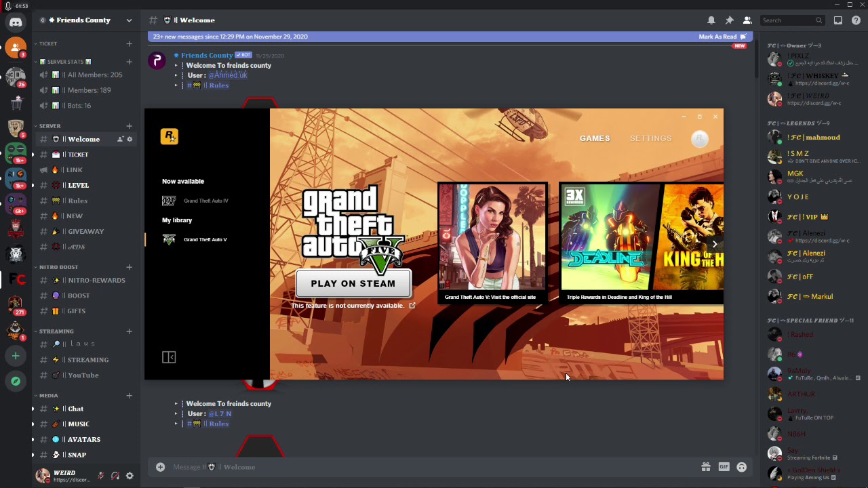
Task: Click Mark As Read button
Action: tap(722, 37)
